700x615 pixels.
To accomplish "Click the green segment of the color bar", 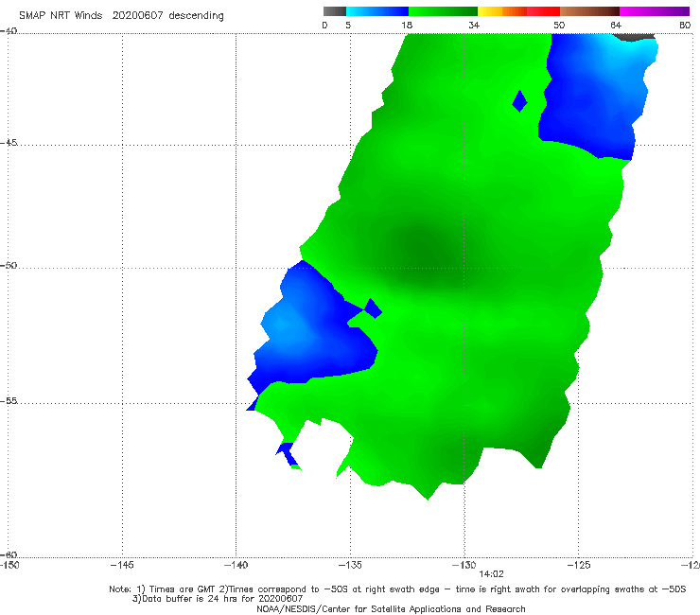I will (x=443, y=11).
